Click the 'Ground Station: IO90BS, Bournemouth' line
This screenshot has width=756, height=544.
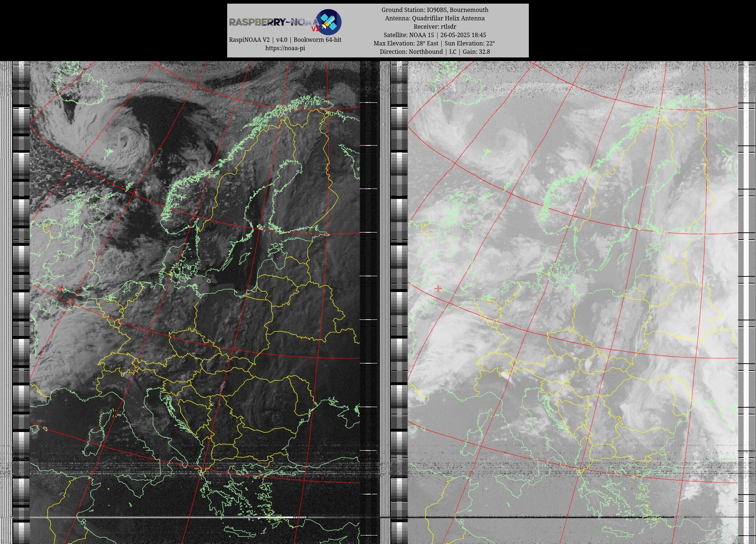tap(435, 10)
